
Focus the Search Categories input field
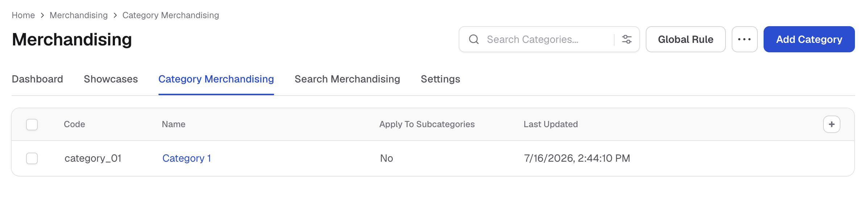click(x=547, y=39)
